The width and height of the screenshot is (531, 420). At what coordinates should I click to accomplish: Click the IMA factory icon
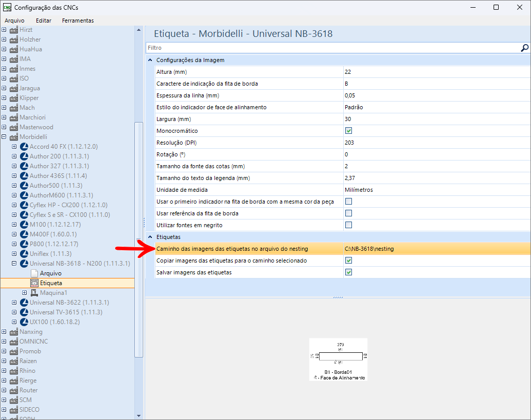14,59
